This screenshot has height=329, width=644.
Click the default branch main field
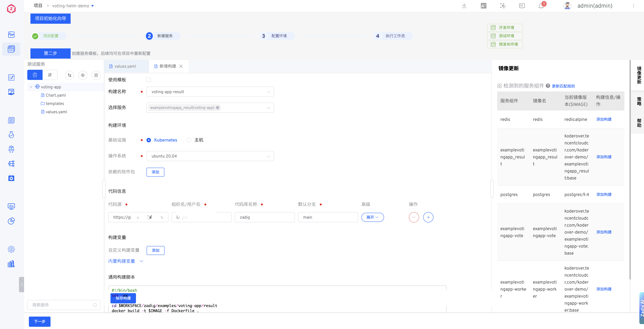(x=328, y=217)
